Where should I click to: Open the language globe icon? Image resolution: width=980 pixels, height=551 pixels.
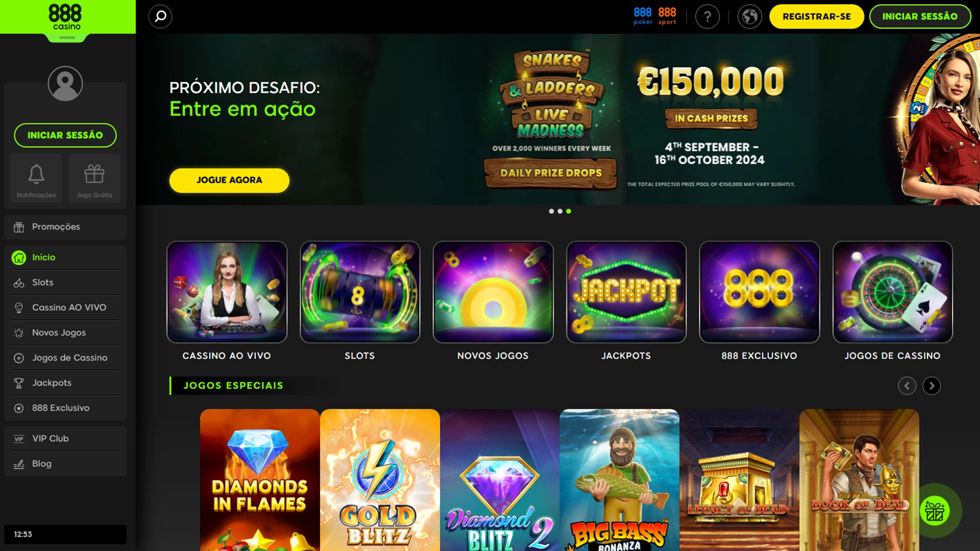750,16
